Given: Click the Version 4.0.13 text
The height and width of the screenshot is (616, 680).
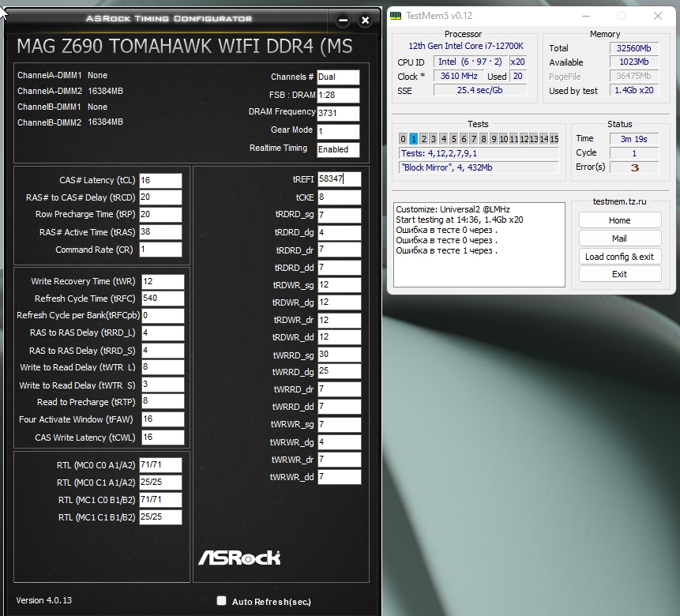Looking at the screenshot, I should click(x=43, y=600).
